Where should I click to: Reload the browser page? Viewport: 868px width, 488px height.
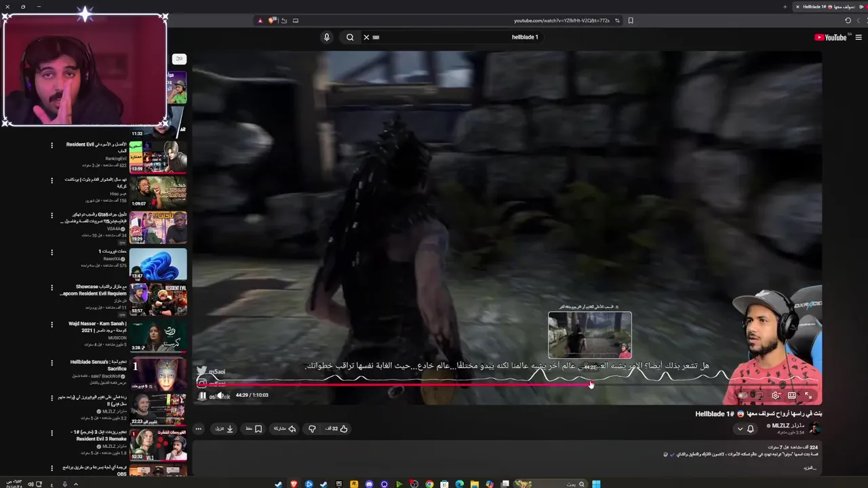coord(848,20)
